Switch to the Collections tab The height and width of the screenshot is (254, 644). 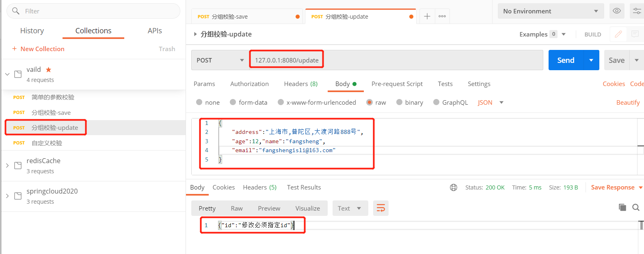tap(93, 30)
